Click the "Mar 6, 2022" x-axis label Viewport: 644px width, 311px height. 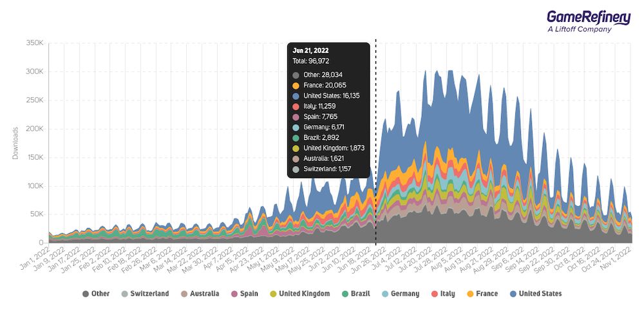[157, 258]
